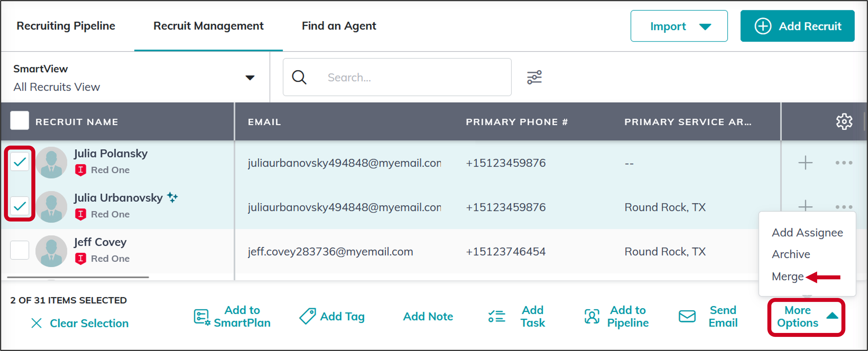Expand the SmartView dropdown
The height and width of the screenshot is (351, 868).
pyautogui.click(x=250, y=78)
